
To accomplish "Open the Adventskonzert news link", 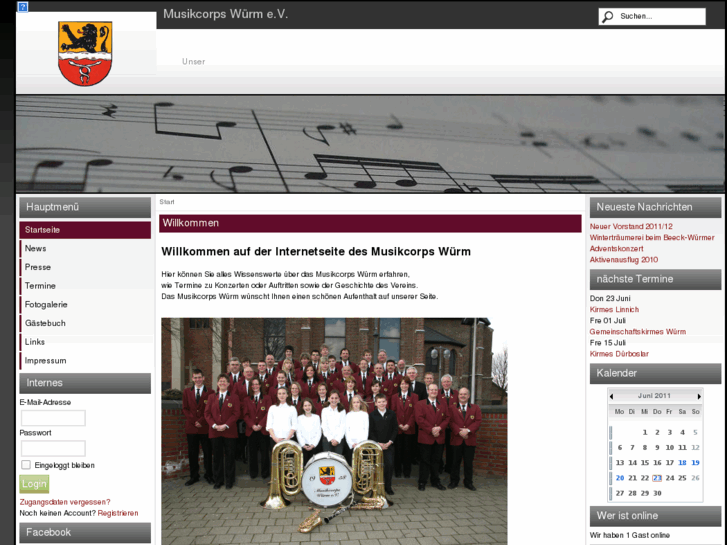I will point(617,249).
